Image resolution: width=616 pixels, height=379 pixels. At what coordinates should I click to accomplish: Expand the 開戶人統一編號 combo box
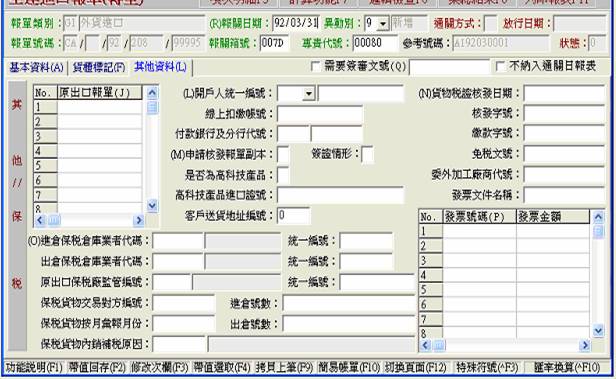pyautogui.click(x=309, y=94)
